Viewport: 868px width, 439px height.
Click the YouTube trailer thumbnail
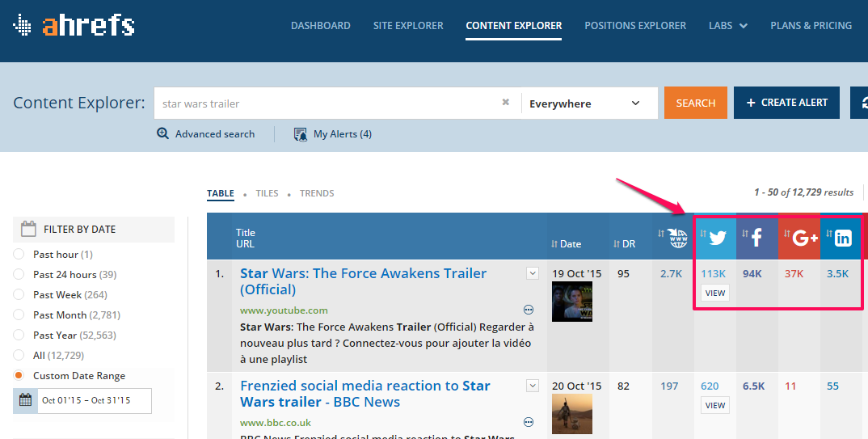[x=572, y=302]
